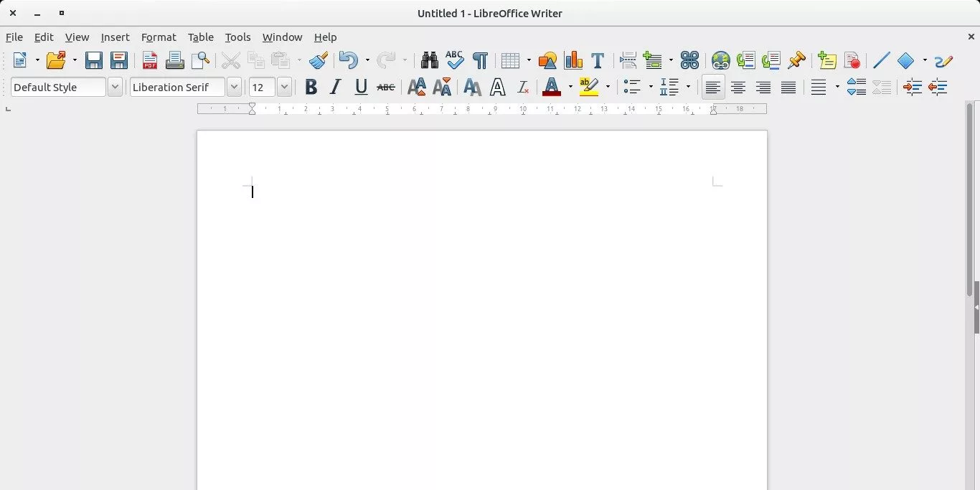
Task: Insert a text box with T icon
Action: point(597,60)
